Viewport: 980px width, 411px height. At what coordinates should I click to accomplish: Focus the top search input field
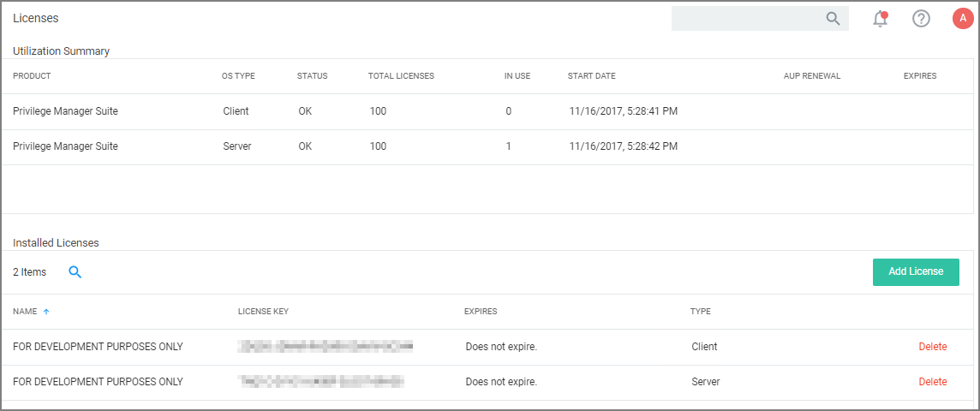(760, 19)
